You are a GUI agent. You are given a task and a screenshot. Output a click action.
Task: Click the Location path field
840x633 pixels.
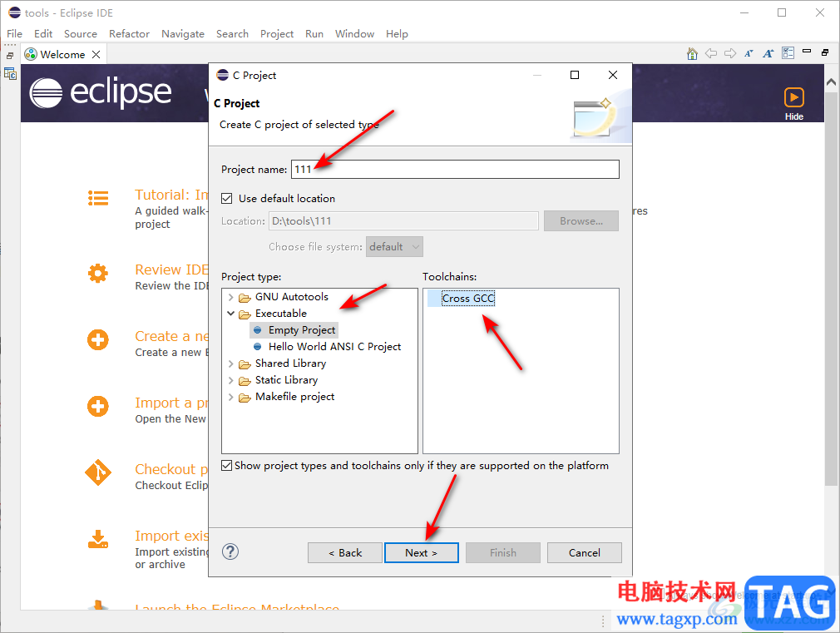coord(403,220)
